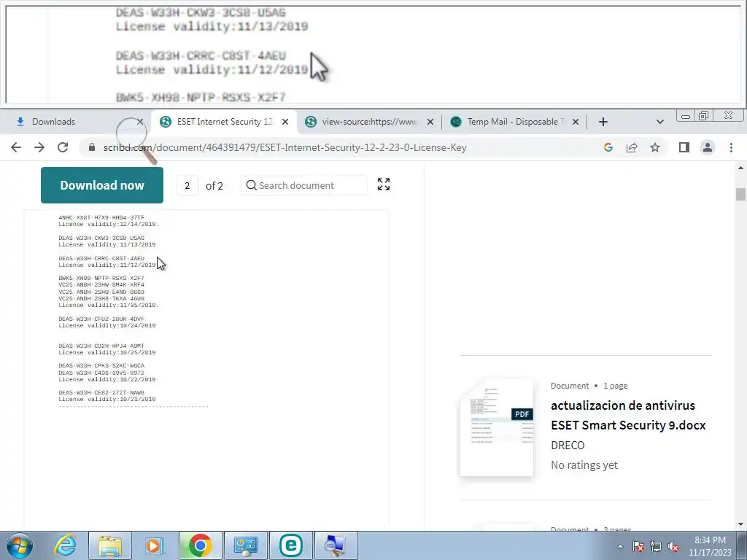Show hidden tray icons arrow
The height and width of the screenshot is (560, 747).
[x=620, y=546]
